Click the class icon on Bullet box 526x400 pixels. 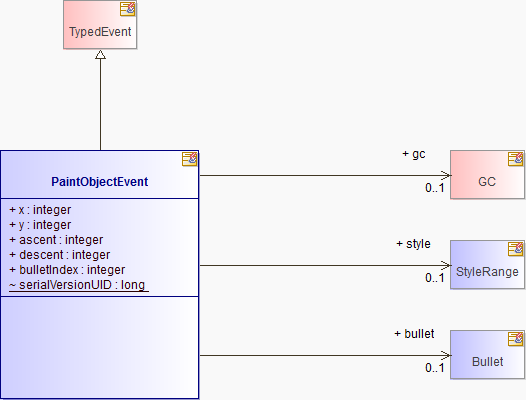pyautogui.click(x=516, y=339)
